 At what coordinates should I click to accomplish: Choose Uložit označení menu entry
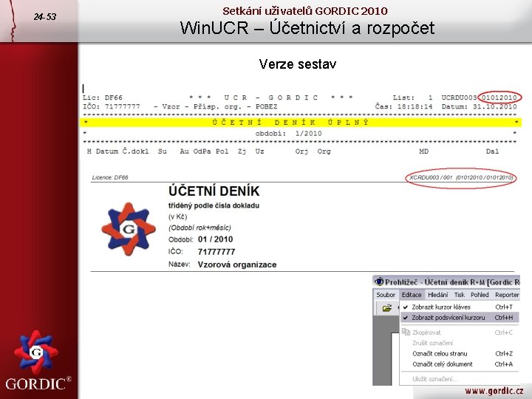click(x=460, y=379)
